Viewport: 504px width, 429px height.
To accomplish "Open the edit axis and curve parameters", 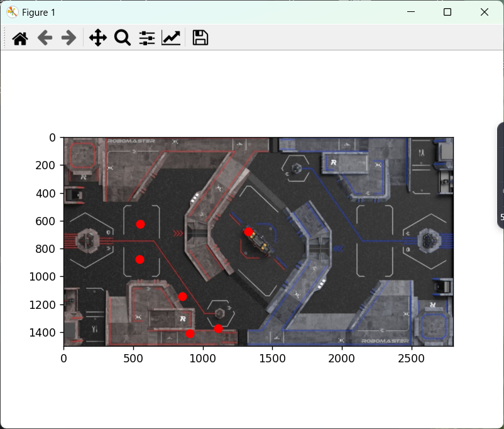I will click(171, 38).
